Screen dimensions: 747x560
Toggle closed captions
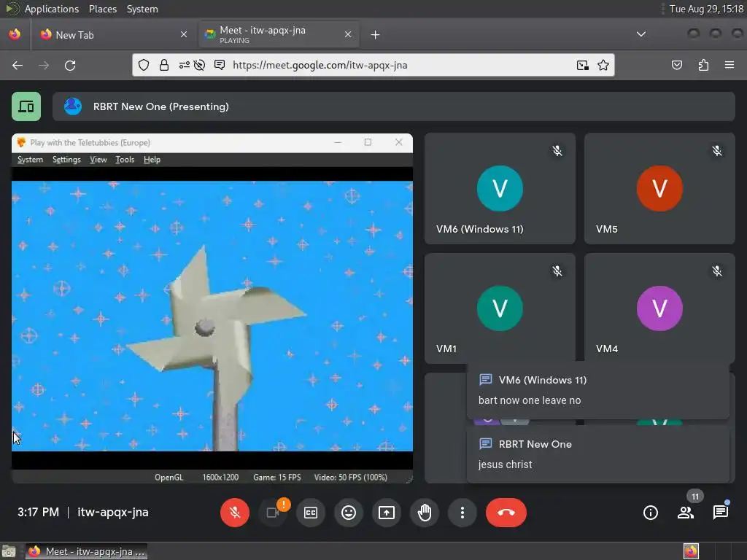coord(311,513)
